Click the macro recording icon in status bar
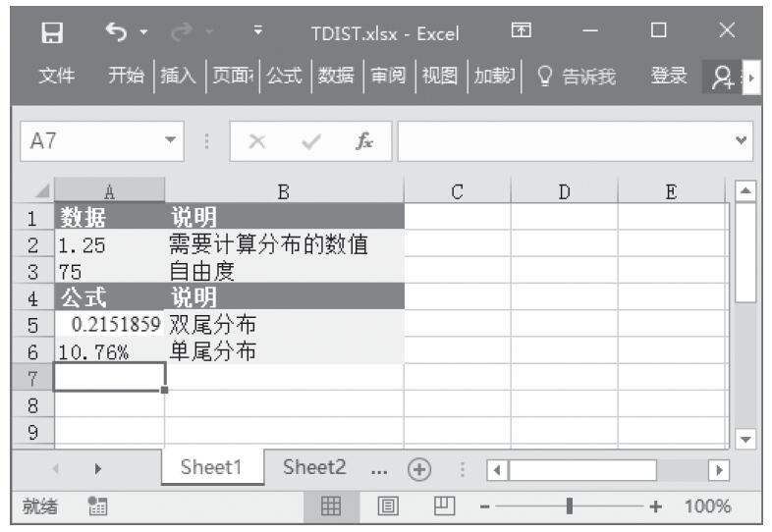The width and height of the screenshot is (772, 532). (x=97, y=506)
